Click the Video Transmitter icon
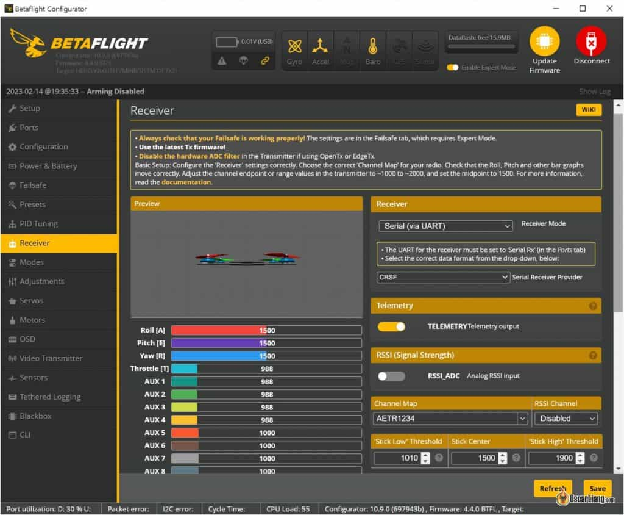The height and width of the screenshot is (515, 624). point(12,359)
